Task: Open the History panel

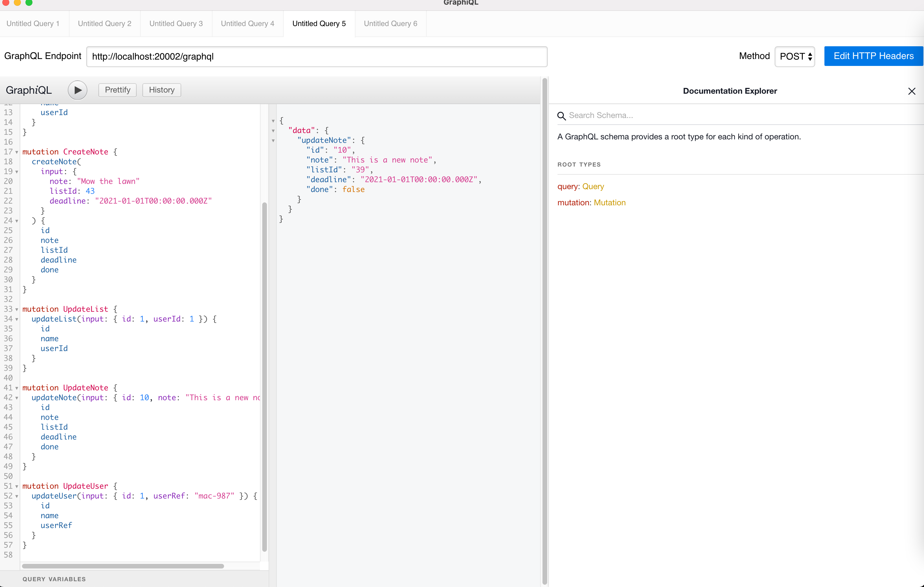Action: [162, 90]
